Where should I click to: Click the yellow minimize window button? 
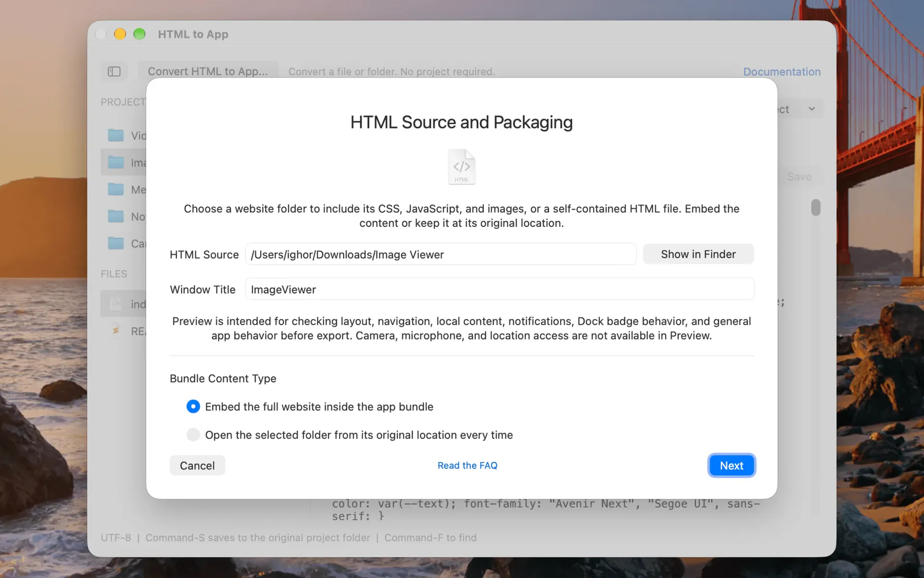pyautogui.click(x=120, y=34)
